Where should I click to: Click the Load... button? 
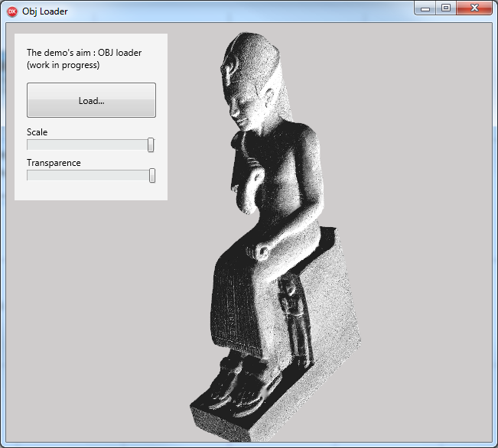(x=91, y=100)
